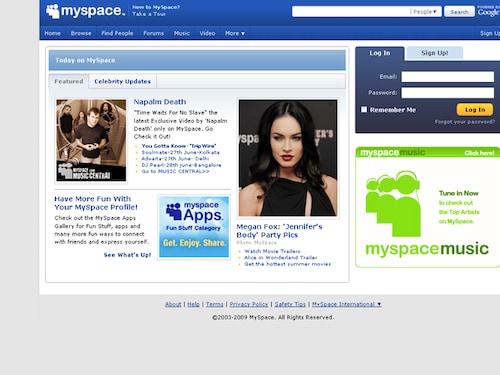Focus the header search text field
500x375 pixels.
[x=351, y=12]
